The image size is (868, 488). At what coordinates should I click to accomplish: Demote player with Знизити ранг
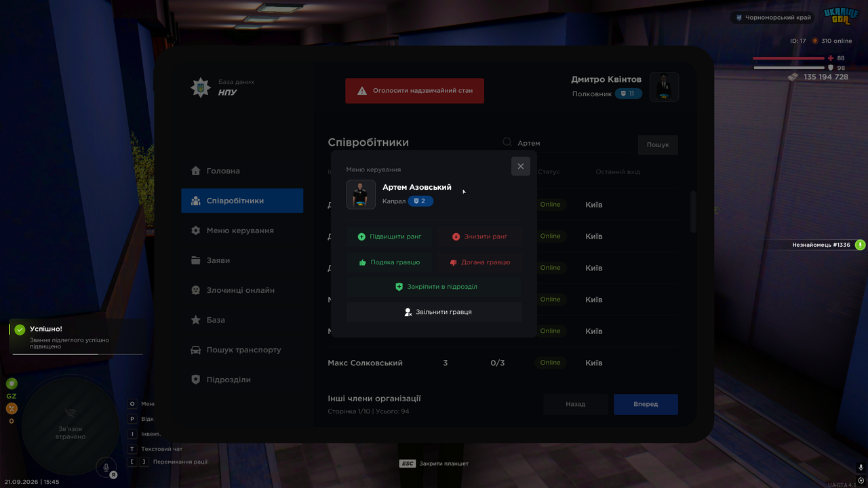coord(479,237)
